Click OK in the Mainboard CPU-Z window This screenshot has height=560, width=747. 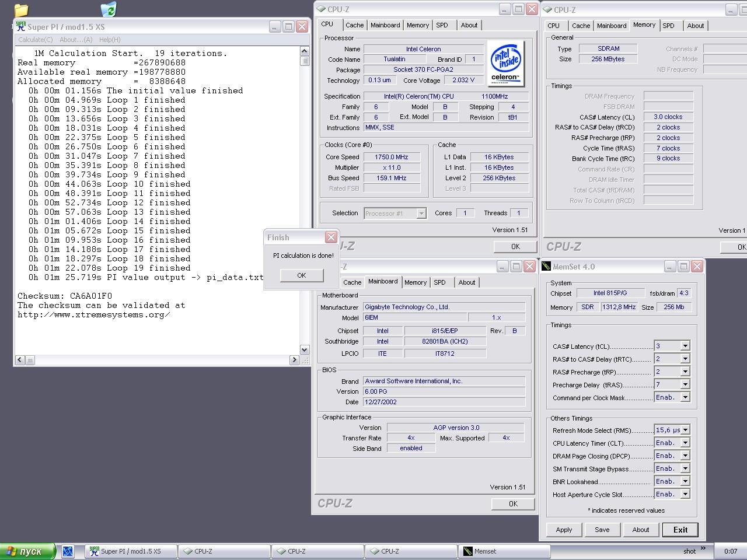pyautogui.click(x=513, y=504)
